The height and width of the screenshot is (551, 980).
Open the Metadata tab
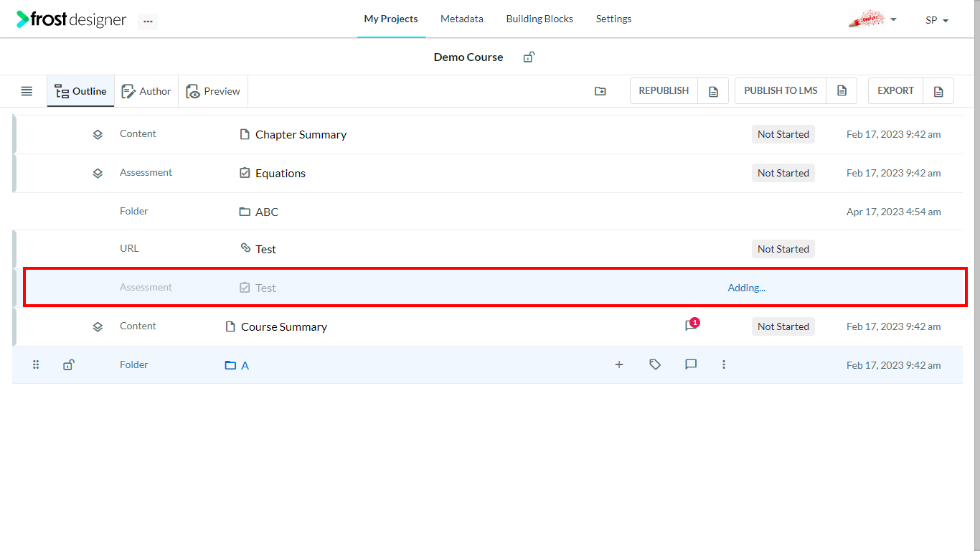click(462, 19)
